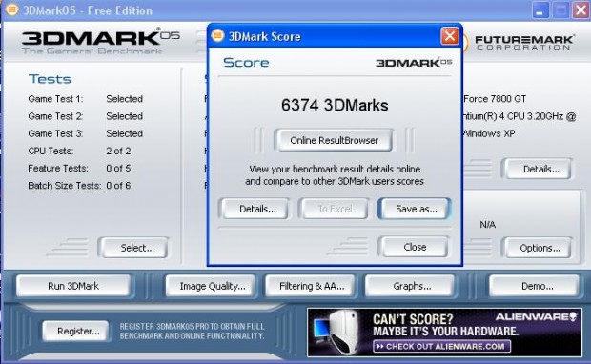Image resolution: width=591 pixels, height=364 pixels.
Task: Click the Futuremark Corporation logo
Action: tap(524, 43)
